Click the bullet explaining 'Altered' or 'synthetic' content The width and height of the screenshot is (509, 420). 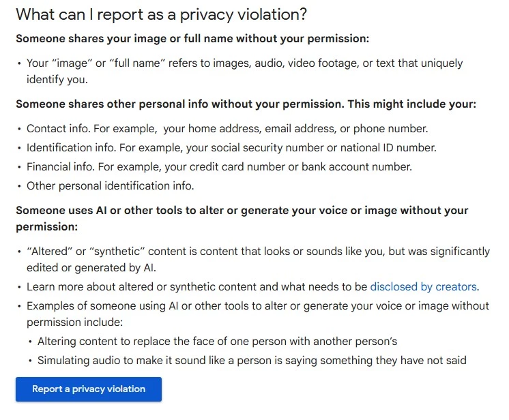tap(258, 260)
